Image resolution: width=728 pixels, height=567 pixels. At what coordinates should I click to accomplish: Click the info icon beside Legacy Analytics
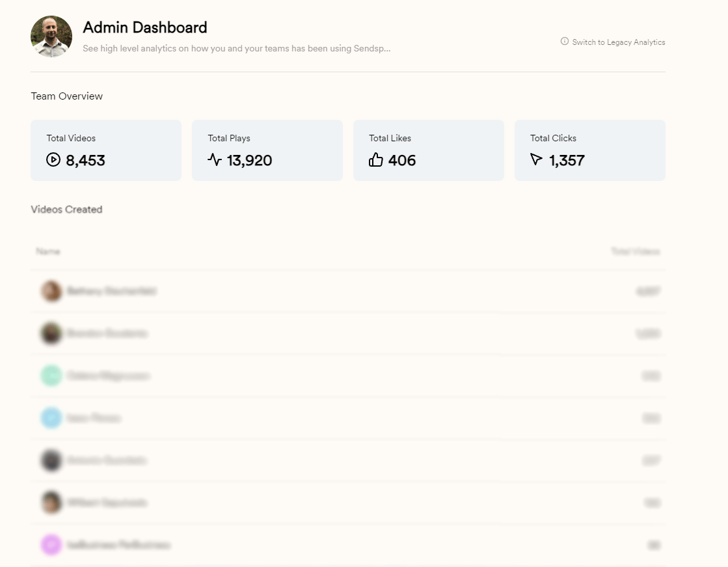pyautogui.click(x=565, y=42)
